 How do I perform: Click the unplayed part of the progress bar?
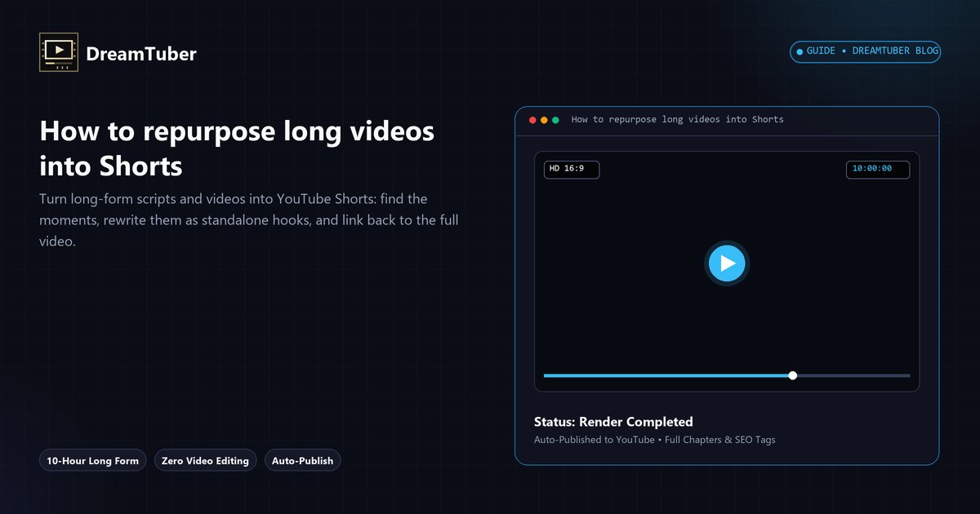click(853, 375)
